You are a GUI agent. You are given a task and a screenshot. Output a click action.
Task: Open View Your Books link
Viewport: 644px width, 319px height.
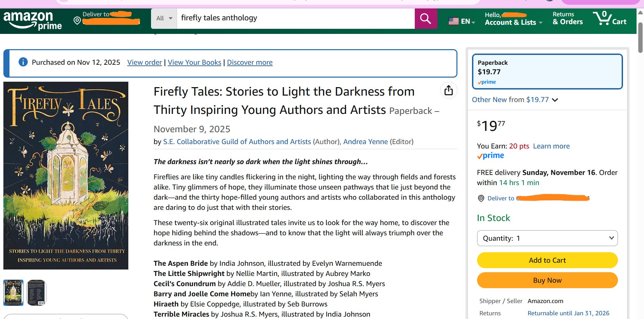[194, 62]
